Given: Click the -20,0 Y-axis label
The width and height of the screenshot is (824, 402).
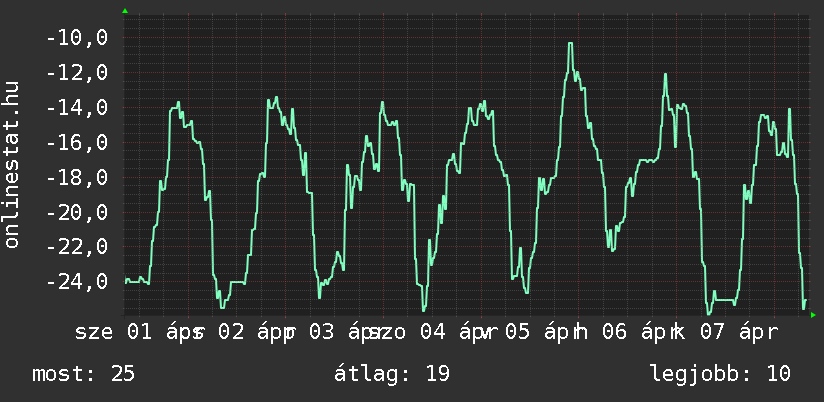Looking at the screenshot, I should pos(76,213).
